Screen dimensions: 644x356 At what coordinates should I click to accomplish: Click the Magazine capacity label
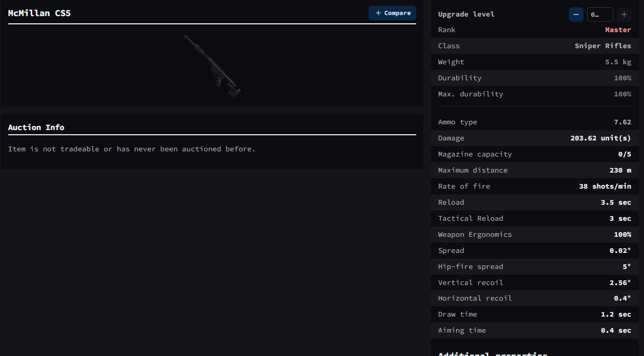tap(475, 154)
